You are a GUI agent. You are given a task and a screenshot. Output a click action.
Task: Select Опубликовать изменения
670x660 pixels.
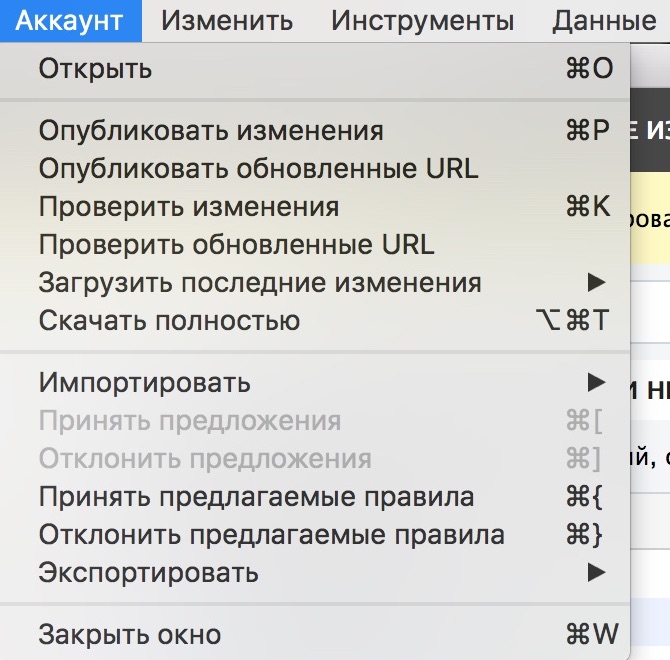point(315,130)
